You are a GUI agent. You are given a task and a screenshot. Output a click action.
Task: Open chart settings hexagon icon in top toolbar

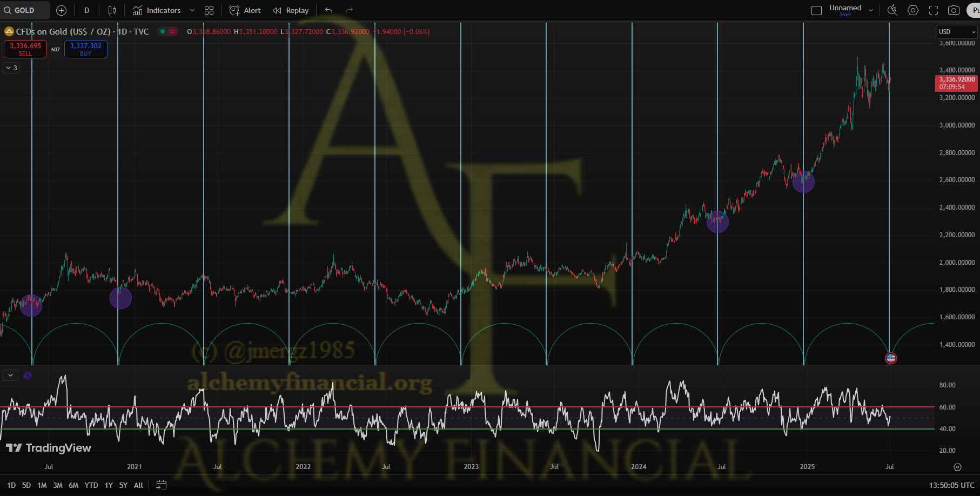913,10
